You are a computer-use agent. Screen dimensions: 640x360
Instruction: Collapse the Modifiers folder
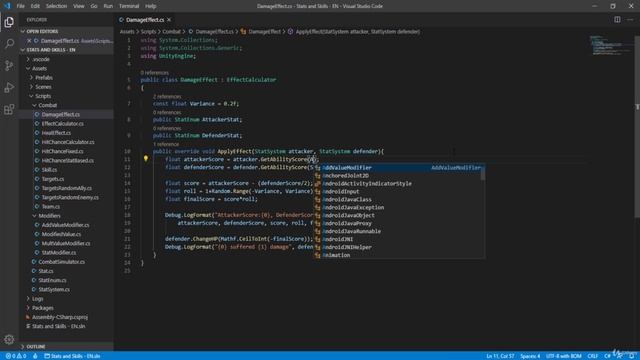[49, 216]
